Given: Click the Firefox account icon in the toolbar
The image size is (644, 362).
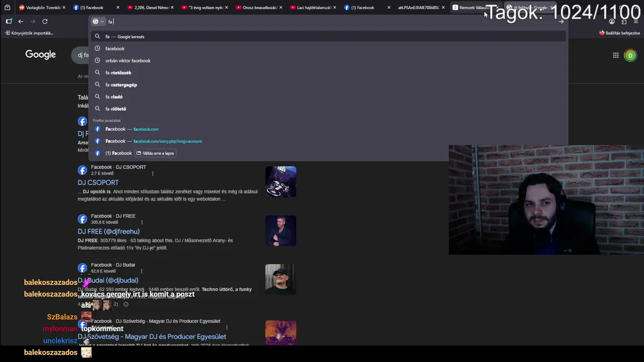Looking at the screenshot, I should point(612,22).
